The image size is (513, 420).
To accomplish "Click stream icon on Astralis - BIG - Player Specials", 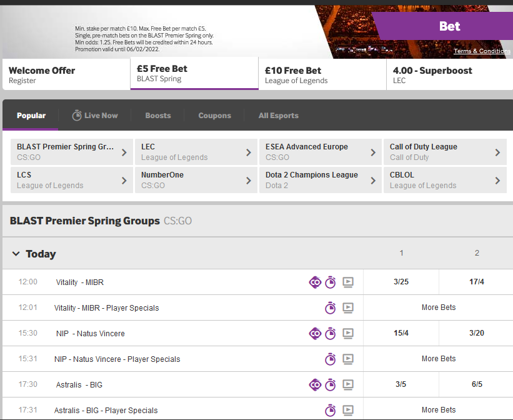I will pos(348,410).
